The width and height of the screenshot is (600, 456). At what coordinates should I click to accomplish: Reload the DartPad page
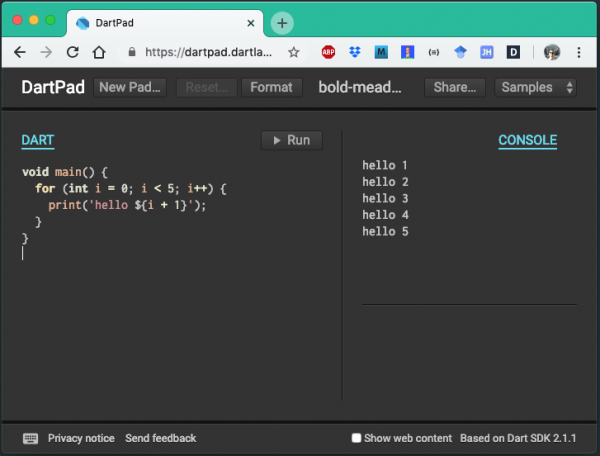[x=72, y=52]
